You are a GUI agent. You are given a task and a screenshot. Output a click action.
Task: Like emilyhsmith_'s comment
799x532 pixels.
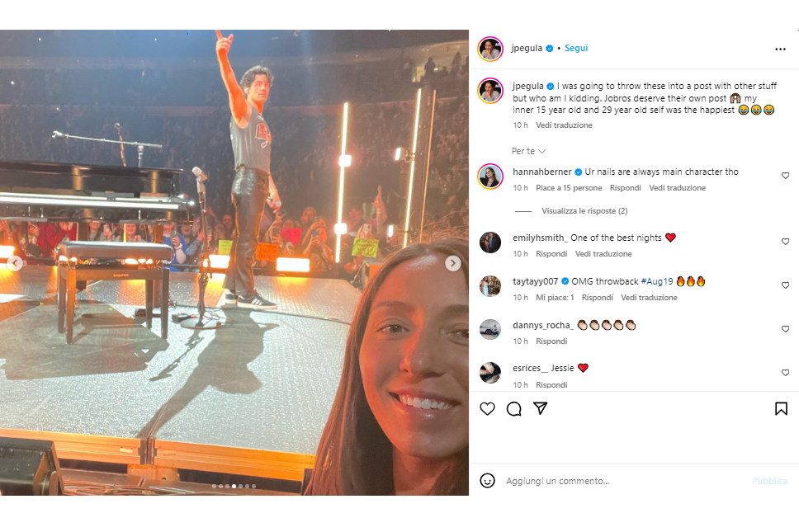click(x=785, y=242)
